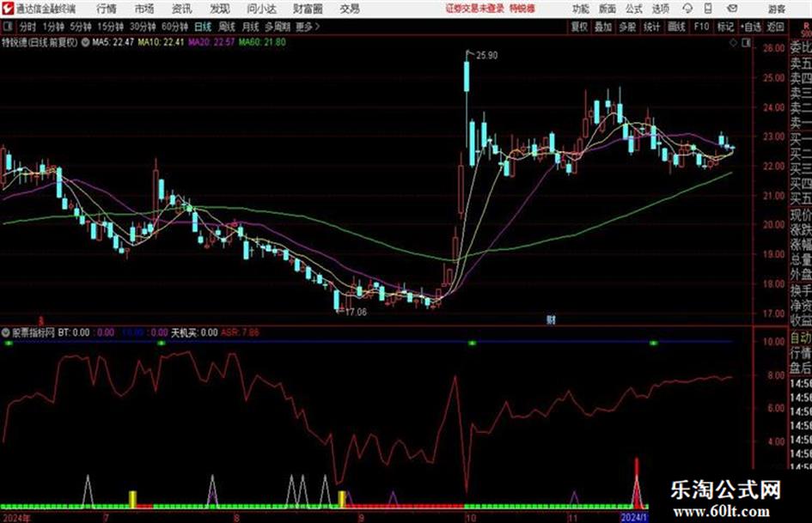Screen dimensions: 812x523
Task: Click the 天机买: 0.00 indicator label
Action: click(195, 332)
